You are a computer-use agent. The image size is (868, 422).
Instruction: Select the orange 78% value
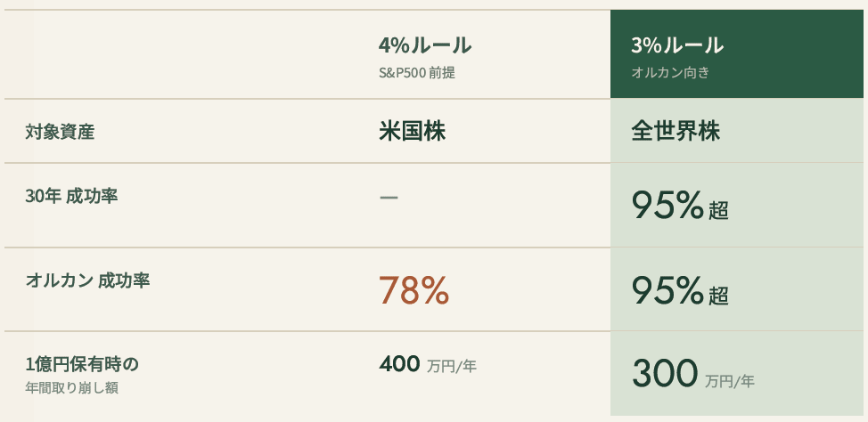(x=414, y=291)
